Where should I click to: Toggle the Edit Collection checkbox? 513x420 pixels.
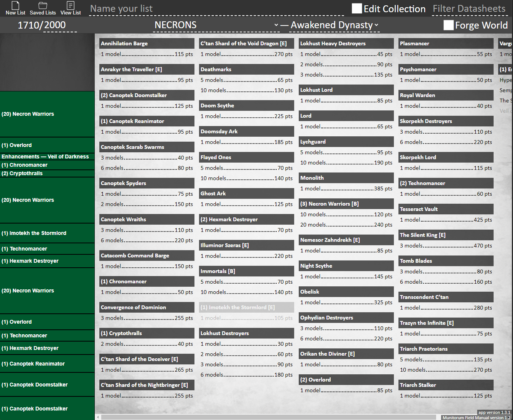tap(357, 8)
